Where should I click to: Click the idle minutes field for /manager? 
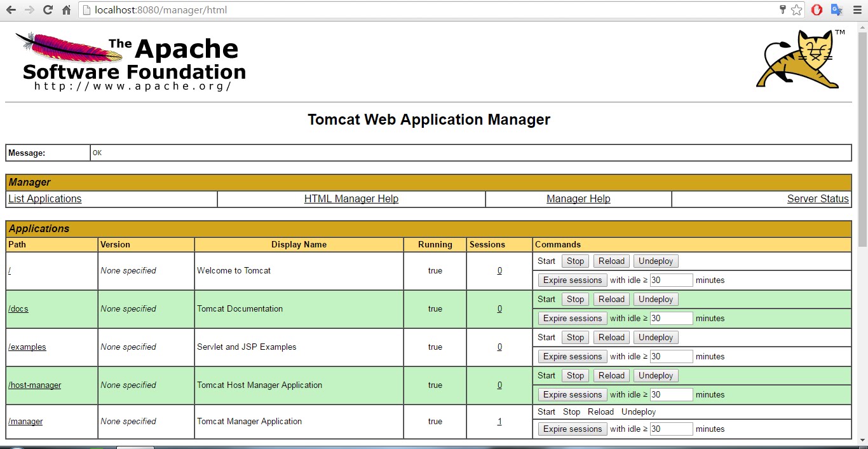(x=670, y=429)
